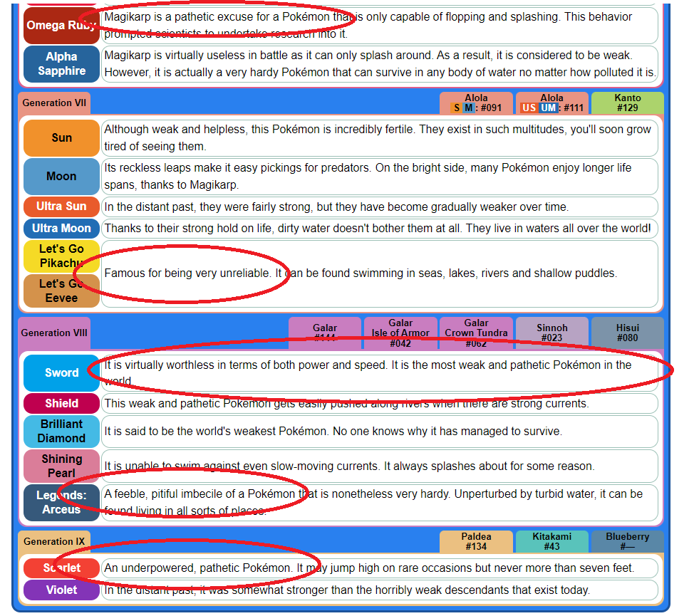Viewport: 689px width, 616px height.
Task: Open the Scarlet game label
Action: pos(61,568)
